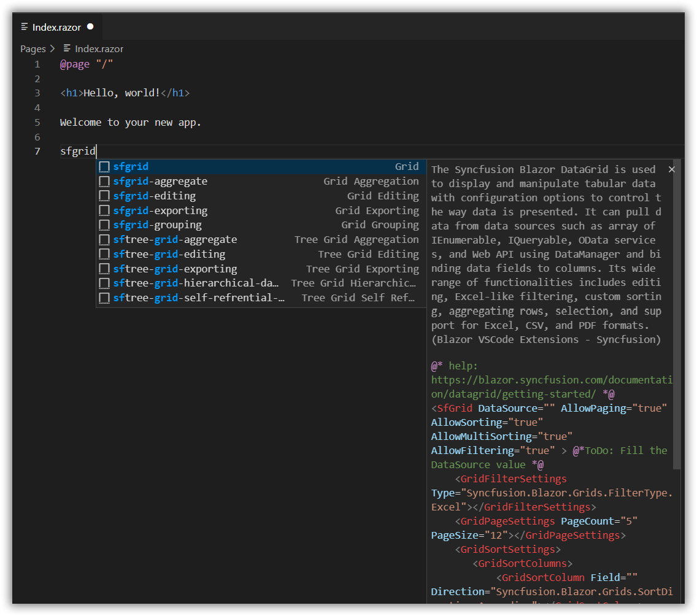
Task: Click snippet icon beside sftree-grid-aggregate
Action: (x=104, y=240)
